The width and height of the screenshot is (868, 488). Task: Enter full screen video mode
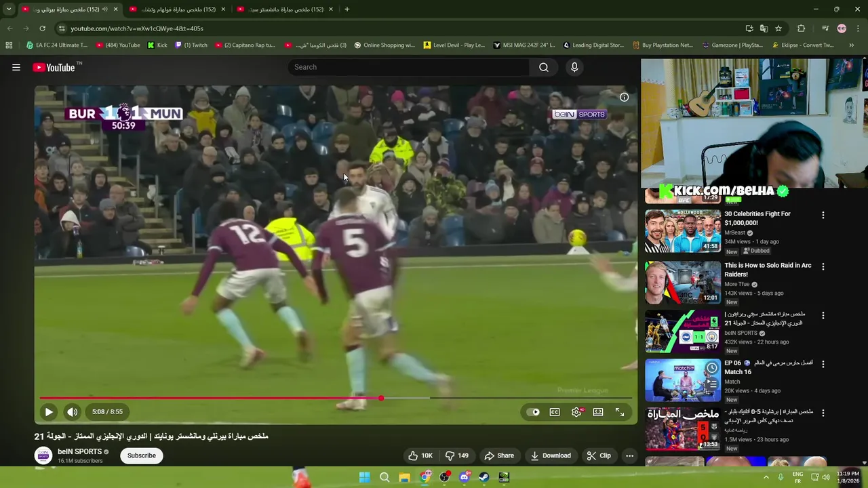620,411
